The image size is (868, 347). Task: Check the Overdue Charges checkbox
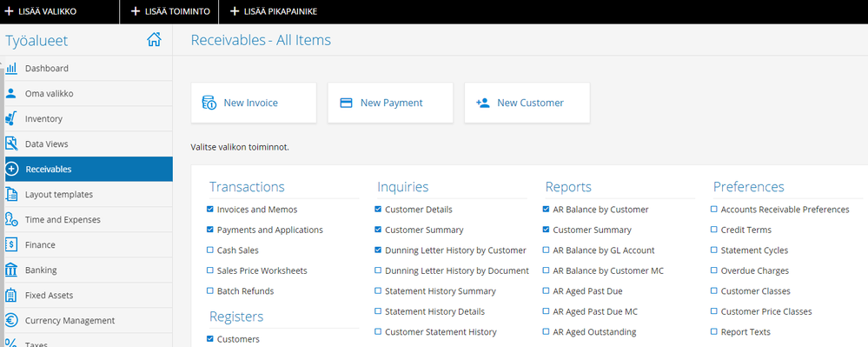pos(713,270)
